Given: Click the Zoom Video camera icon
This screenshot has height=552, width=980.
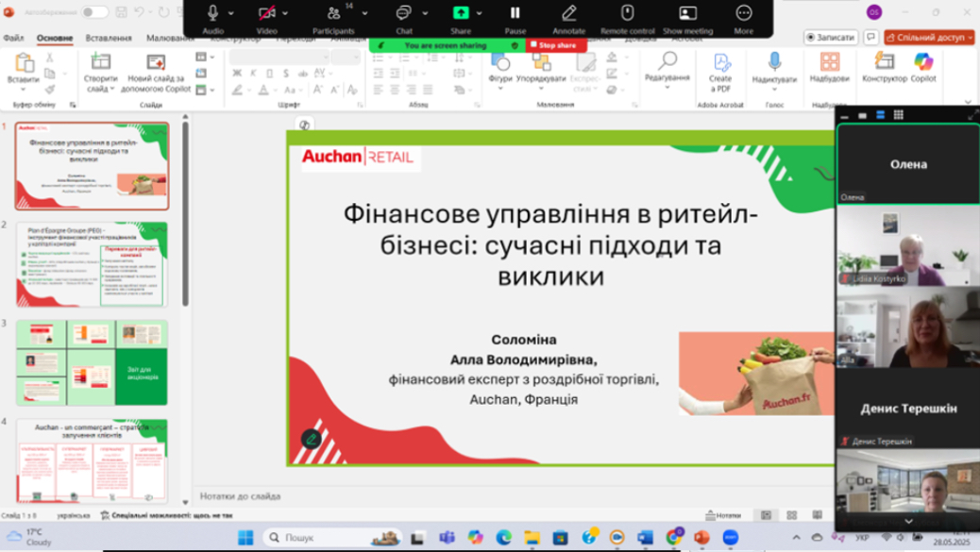Looking at the screenshot, I should point(267,13).
